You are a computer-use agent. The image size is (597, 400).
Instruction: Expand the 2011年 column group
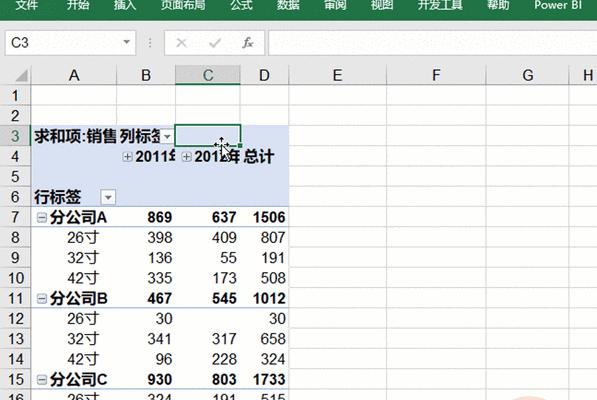click(128, 156)
